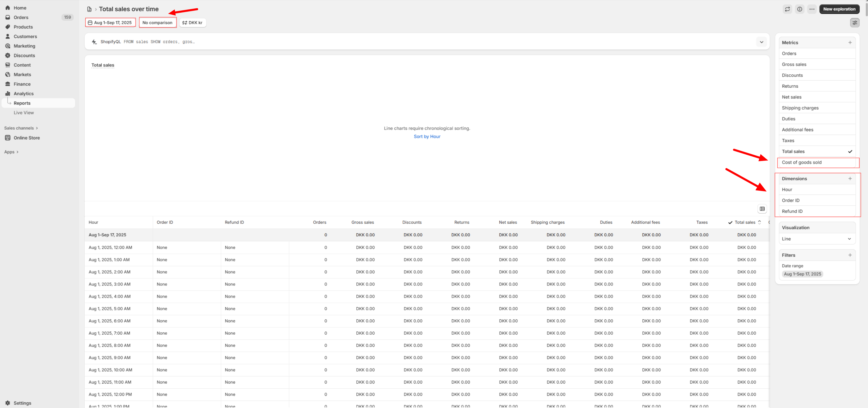Click the Date range filter chip
868x408 pixels.
pos(802,274)
